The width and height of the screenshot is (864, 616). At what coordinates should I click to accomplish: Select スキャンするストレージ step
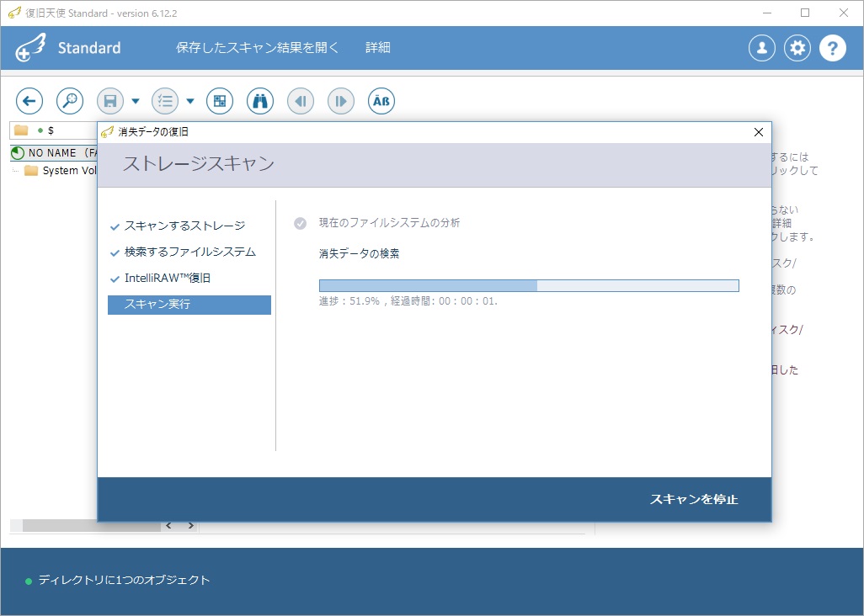pos(185,226)
